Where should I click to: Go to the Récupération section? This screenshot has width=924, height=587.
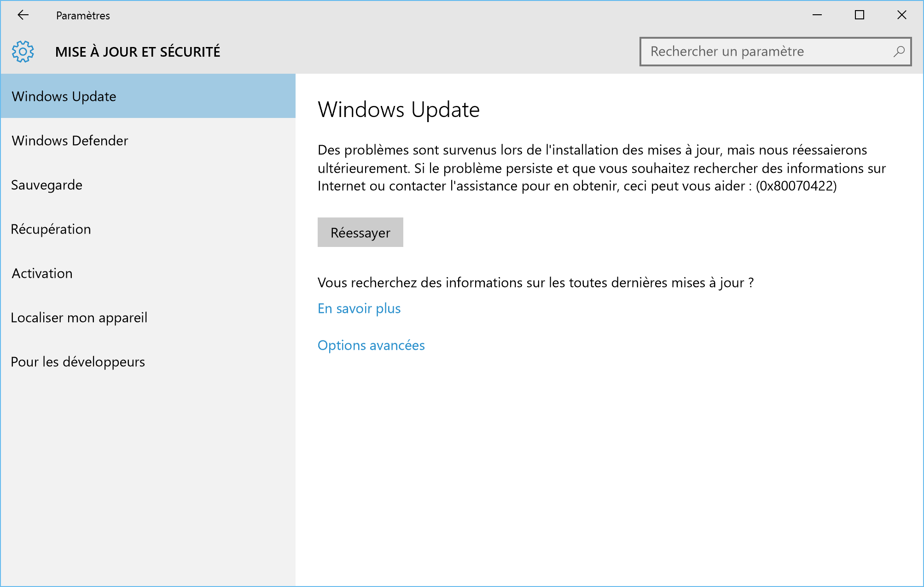coord(148,229)
